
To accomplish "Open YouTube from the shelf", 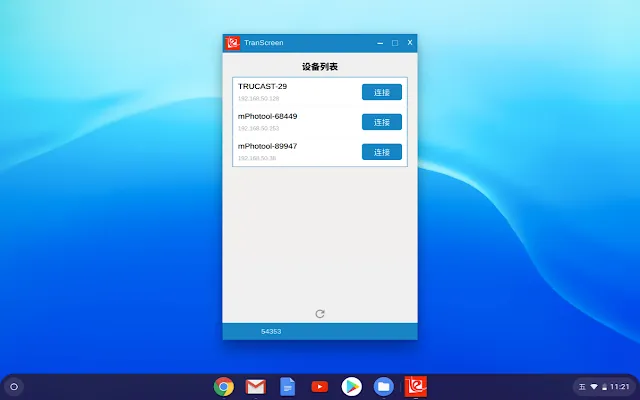I will click(x=320, y=387).
